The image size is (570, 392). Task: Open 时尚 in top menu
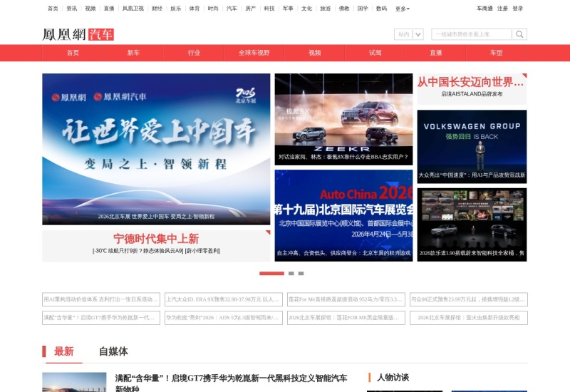(x=213, y=9)
